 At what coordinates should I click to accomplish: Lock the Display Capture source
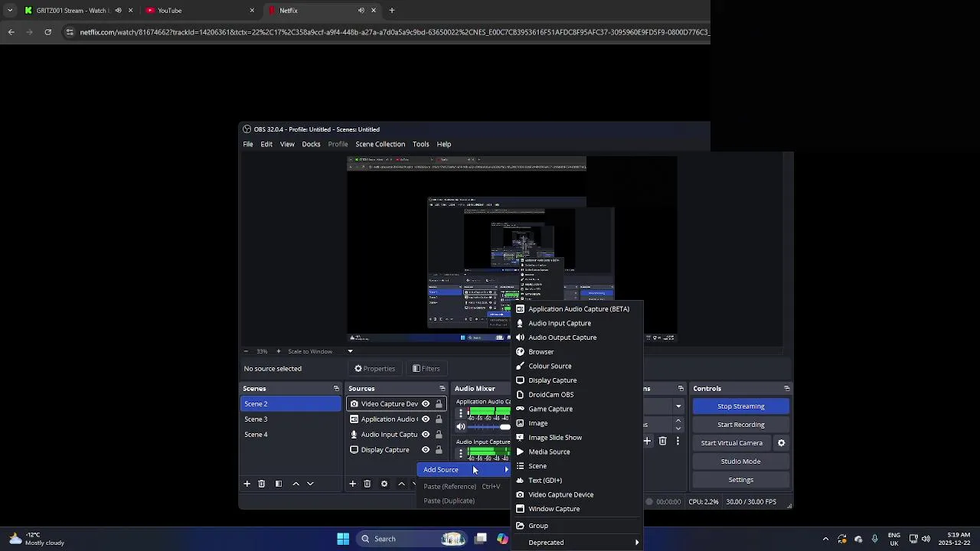tap(439, 450)
